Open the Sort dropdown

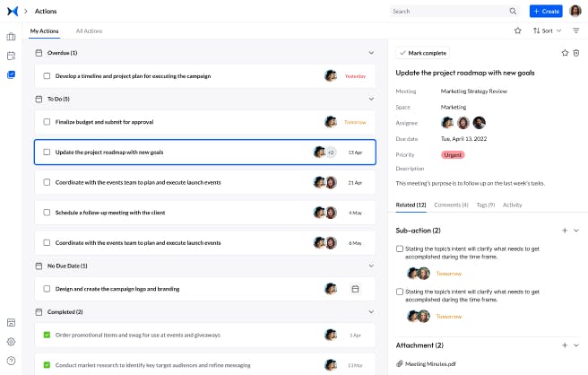(548, 31)
